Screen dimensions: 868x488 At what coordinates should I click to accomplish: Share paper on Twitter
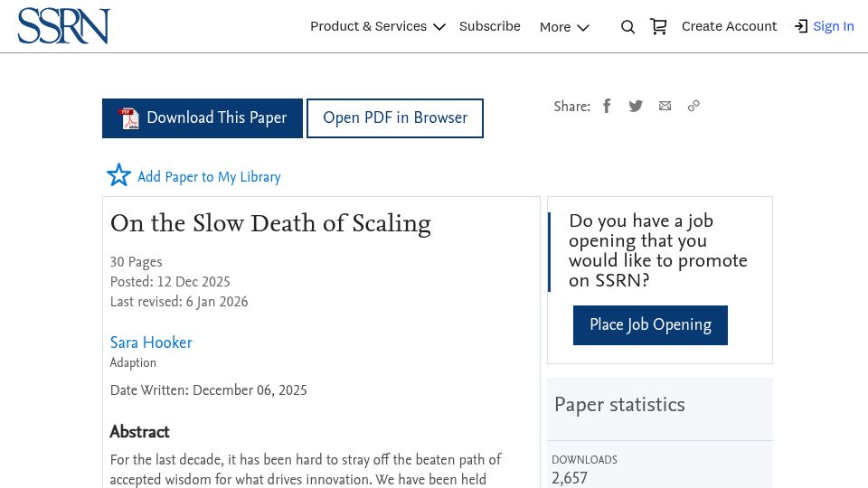636,106
